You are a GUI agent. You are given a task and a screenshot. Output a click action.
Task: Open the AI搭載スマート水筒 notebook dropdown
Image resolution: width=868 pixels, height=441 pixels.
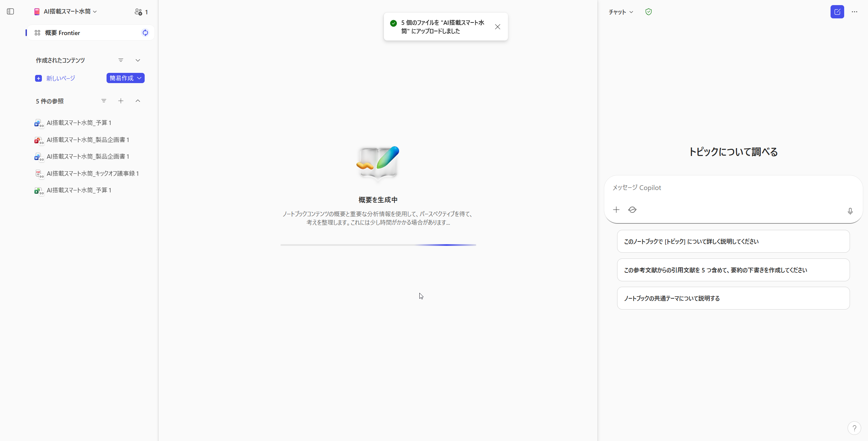pyautogui.click(x=95, y=11)
